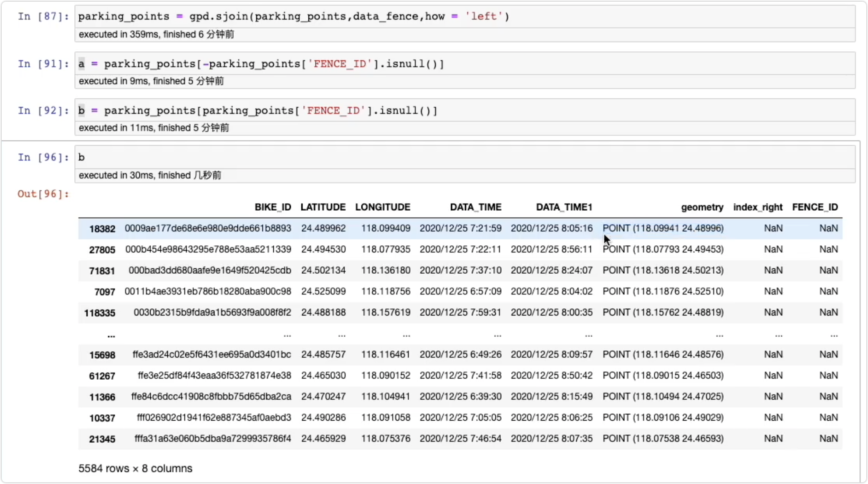This screenshot has height=484, width=868.
Task: Click bike ID ffe3e25df84f43eaa36f532781874e38
Action: [x=214, y=376]
